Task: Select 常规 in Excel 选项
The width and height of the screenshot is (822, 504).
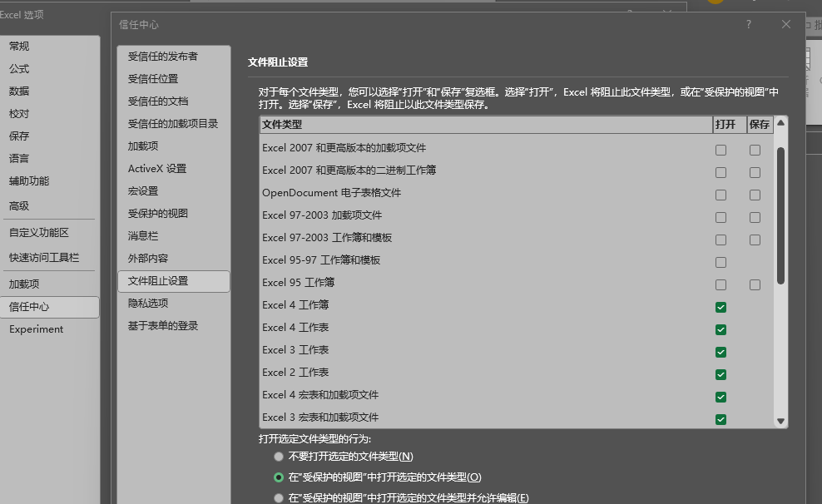Action: [49, 47]
